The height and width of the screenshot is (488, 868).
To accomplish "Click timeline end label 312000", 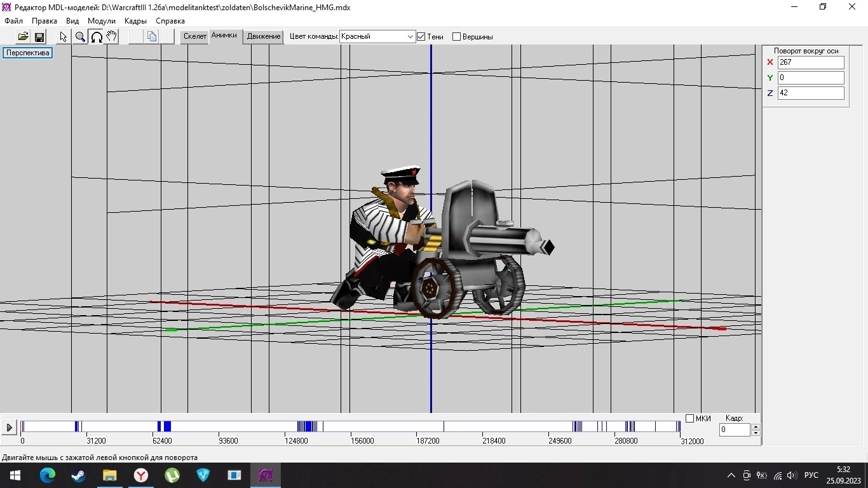I will tap(692, 441).
